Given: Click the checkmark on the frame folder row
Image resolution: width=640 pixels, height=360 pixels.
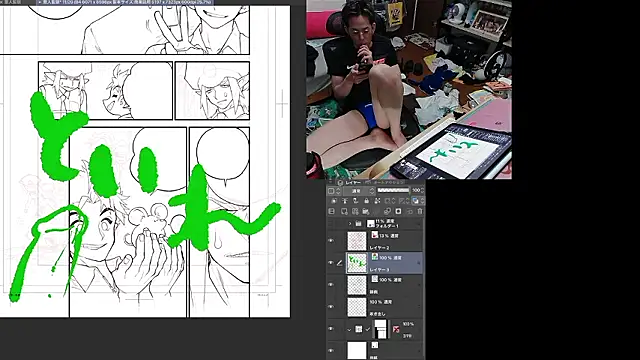Looking at the screenshot, I should point(368,329).
